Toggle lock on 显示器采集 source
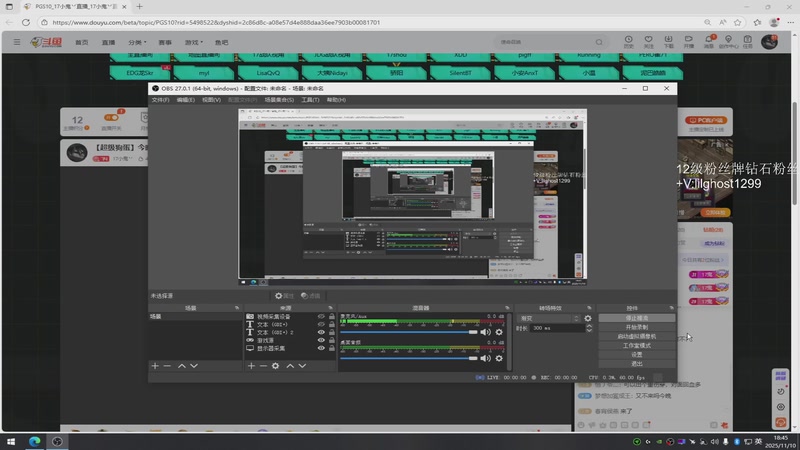 click(x=332, y=348)
